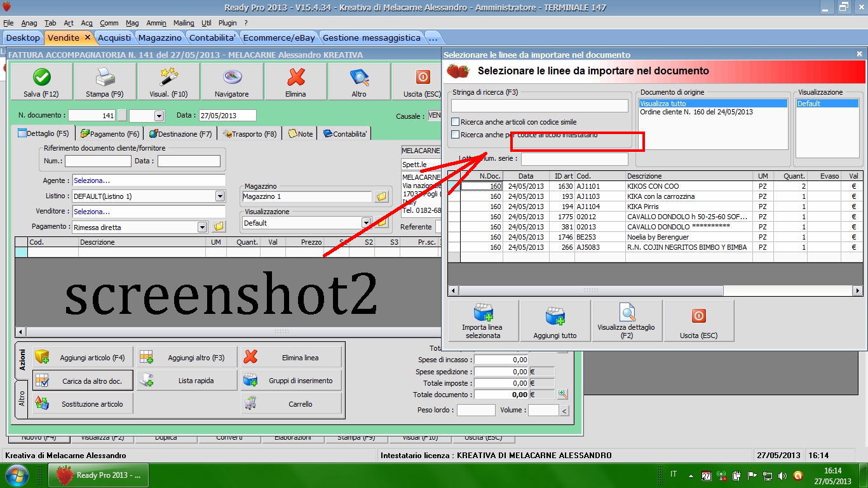Click the Stringa di ricerca (F3) field
Image resolution: width=868 pixels, height=488 pixels.
point(539,105)
